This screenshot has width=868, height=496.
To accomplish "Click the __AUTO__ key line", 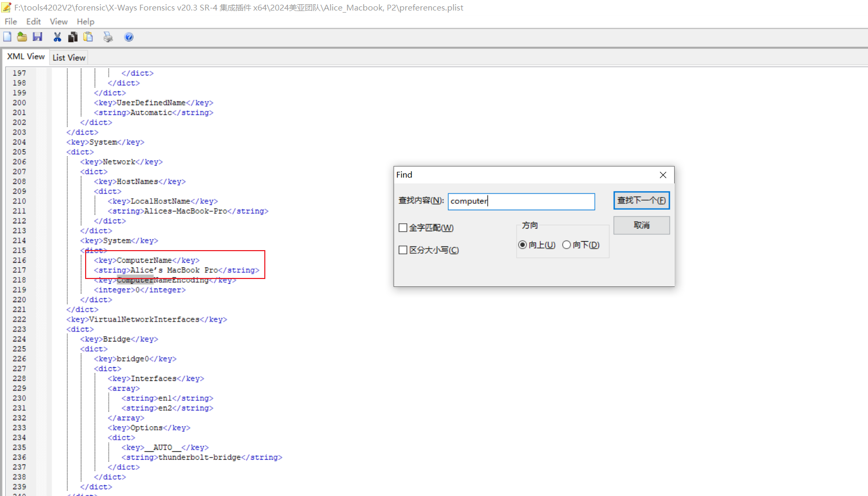I will [165, 448].
